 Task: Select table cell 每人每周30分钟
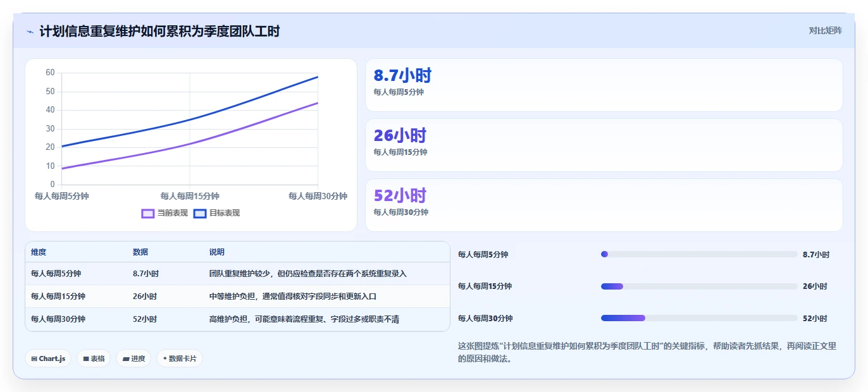click(58, 319)
